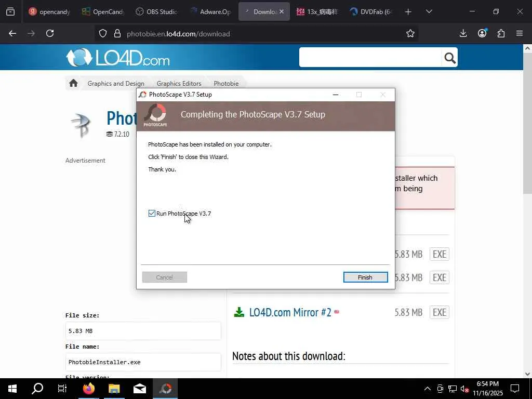Bookmark this page with the star icon

(410, 33)
